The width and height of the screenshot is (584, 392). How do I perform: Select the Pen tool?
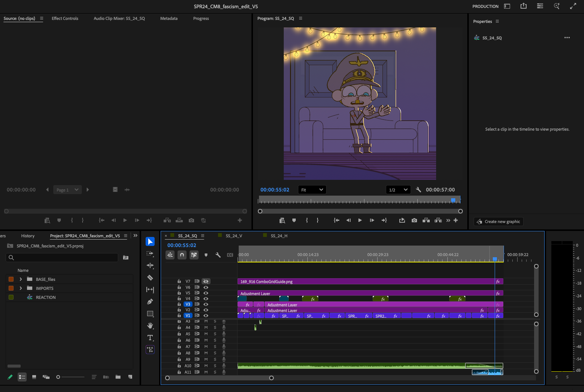click(150, 302)
